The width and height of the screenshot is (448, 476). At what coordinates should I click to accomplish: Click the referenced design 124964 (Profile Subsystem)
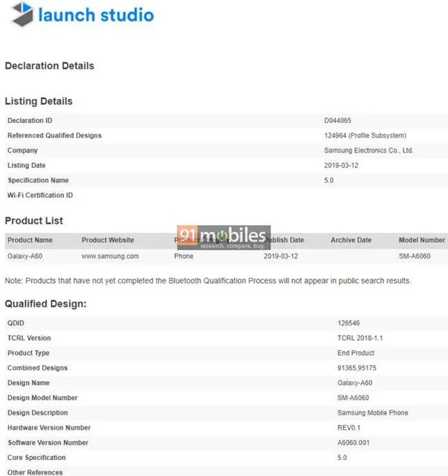(365, 135)
